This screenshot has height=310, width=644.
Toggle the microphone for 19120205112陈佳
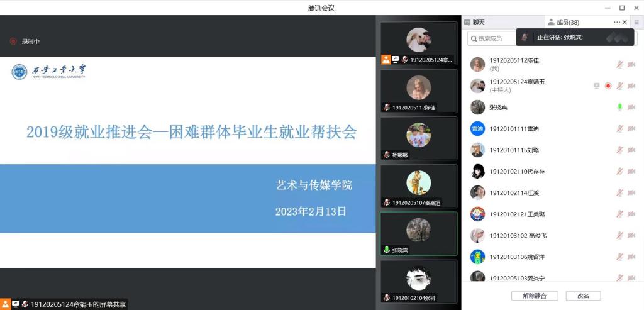[619, 65]
